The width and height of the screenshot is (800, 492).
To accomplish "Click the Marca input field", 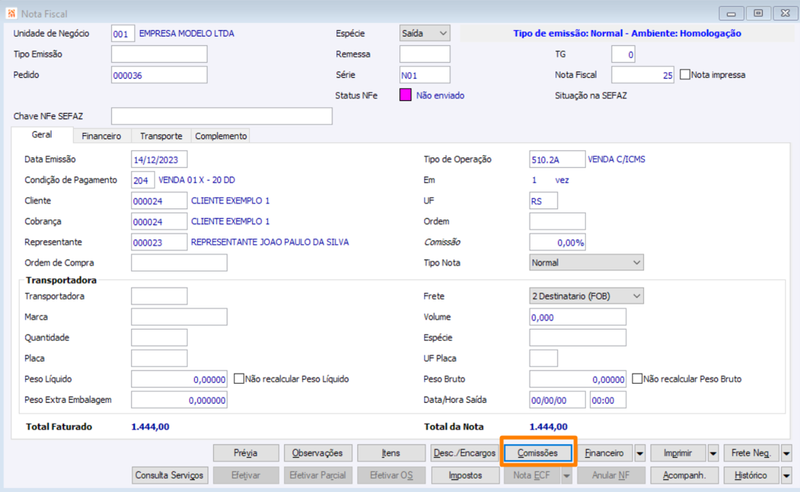I will pyautogui.click(x=179, y=317).
